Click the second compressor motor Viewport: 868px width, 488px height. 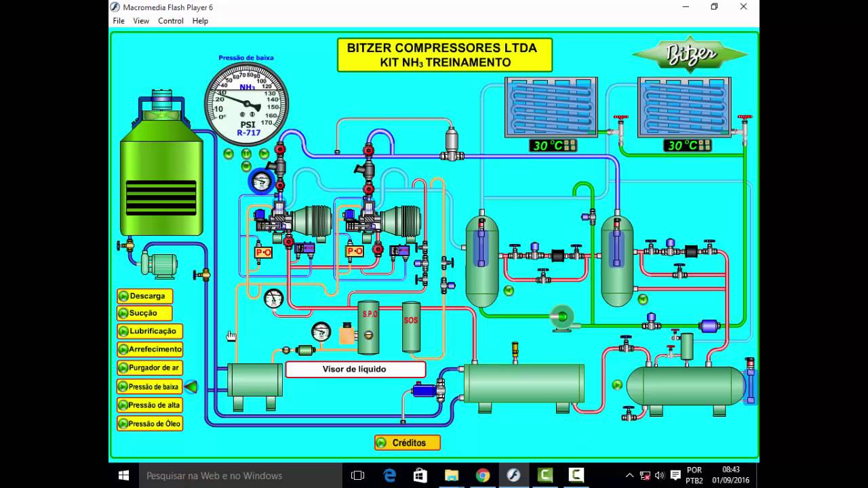[x=401, y=220]
